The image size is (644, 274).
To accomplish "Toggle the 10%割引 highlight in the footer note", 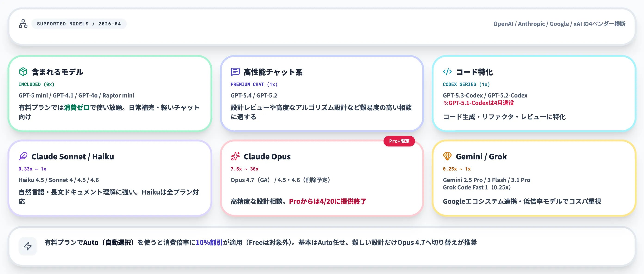I will point(209,243).
